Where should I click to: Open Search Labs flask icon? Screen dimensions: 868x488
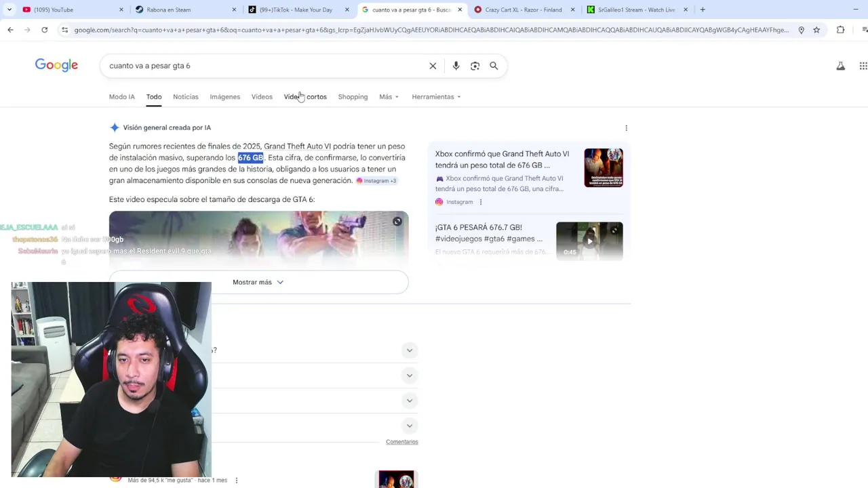(840, 66)
